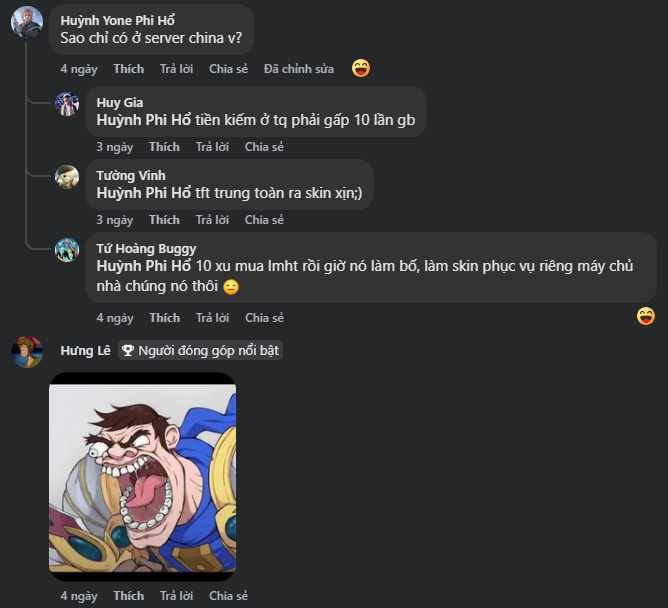Viewport: 668px width, 608px height.
Task: Like Tứ Hoàng Buggy's reply with Thích
Action: coord(164,318)
